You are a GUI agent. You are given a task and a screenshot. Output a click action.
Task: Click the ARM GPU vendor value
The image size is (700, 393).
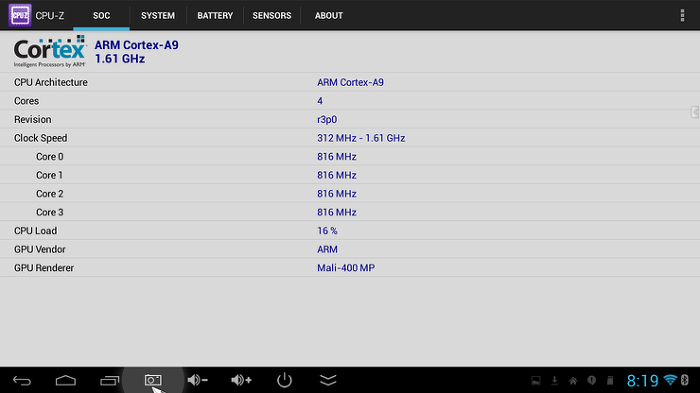[x=327, y=249]
